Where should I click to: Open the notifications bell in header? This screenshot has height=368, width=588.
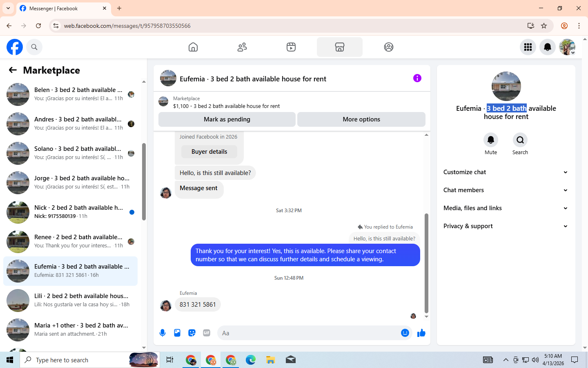(548, 47)
